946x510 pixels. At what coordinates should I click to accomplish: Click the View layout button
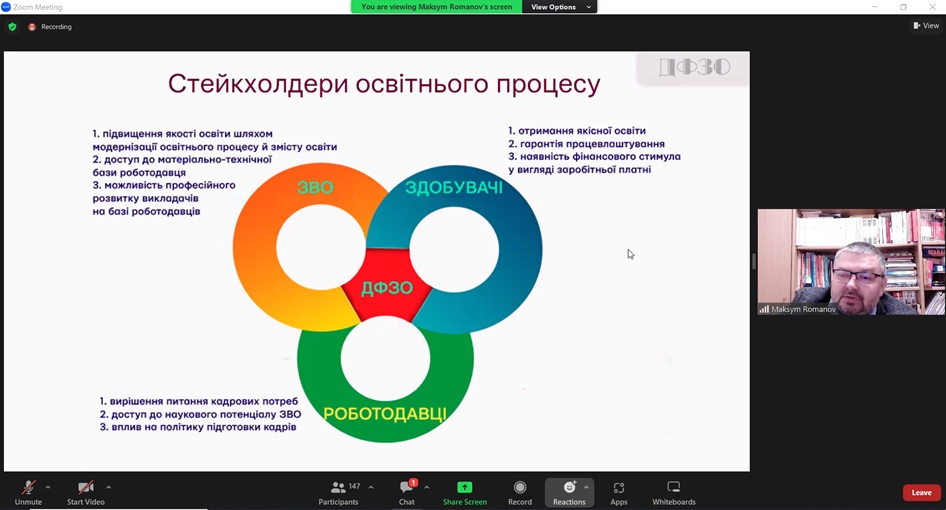(926, 25)
